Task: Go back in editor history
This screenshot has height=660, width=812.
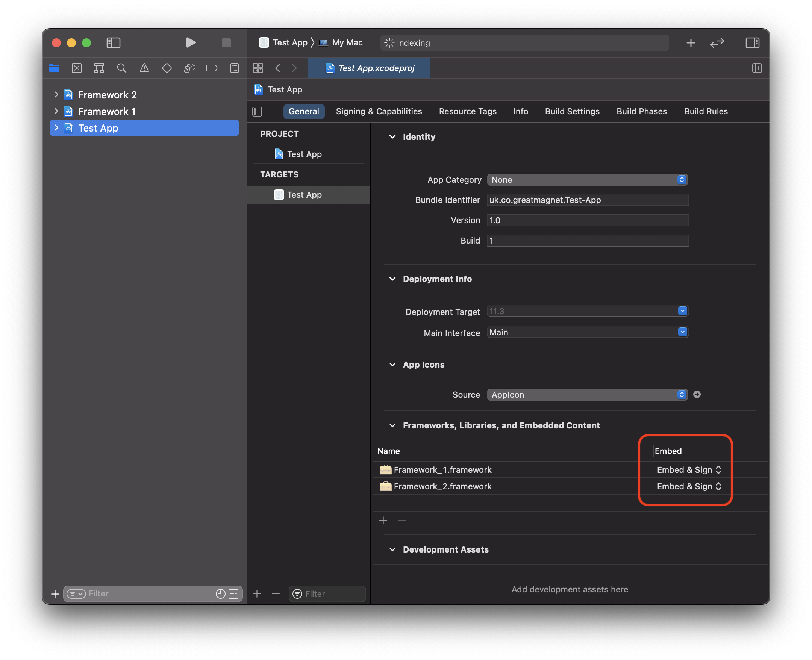Action: [277, 68]
